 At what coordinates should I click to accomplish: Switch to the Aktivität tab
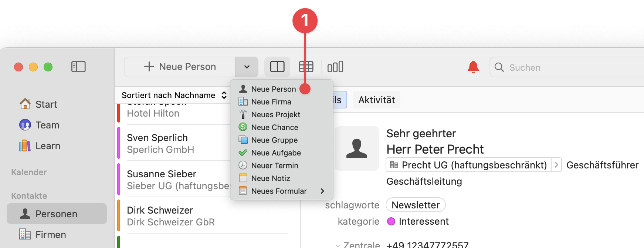(x=376, y=100)
